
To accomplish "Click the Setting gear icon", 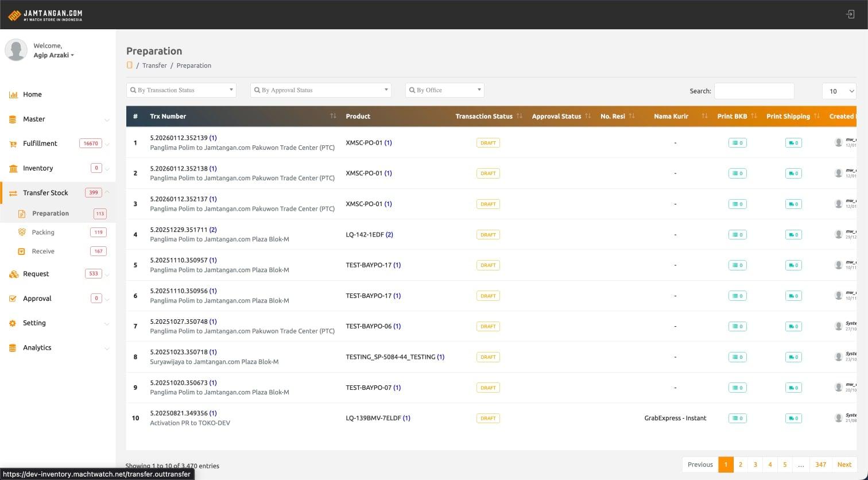I will click(x=13, y=323).
